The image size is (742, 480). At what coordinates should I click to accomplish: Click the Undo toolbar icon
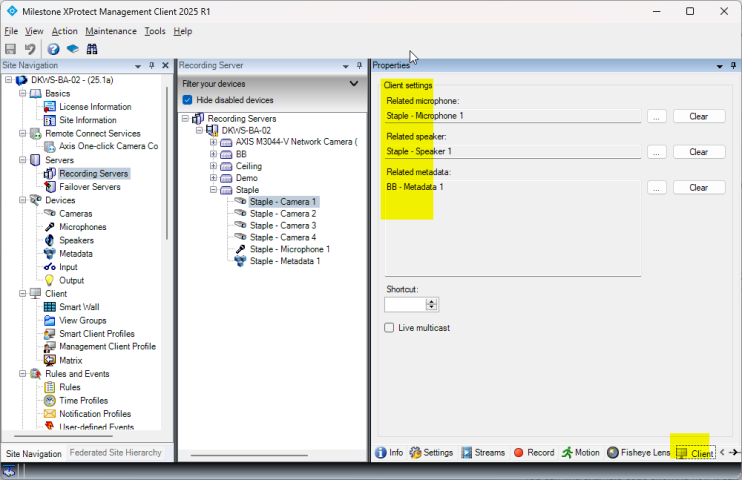pyautogui.click(x=31, y=48)
